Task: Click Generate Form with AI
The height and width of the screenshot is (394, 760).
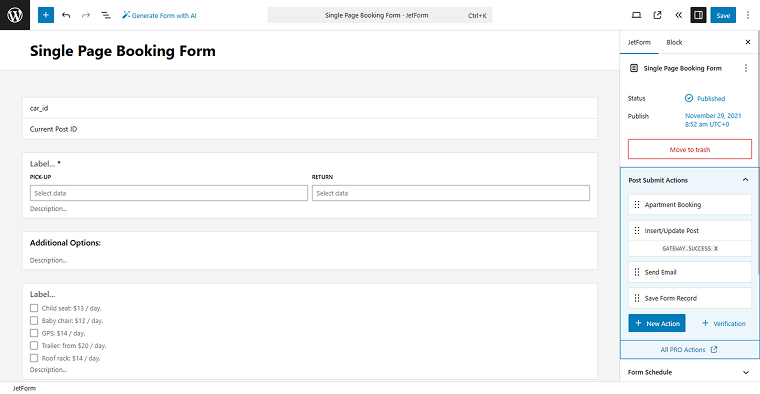Action: tap(159, 16)
